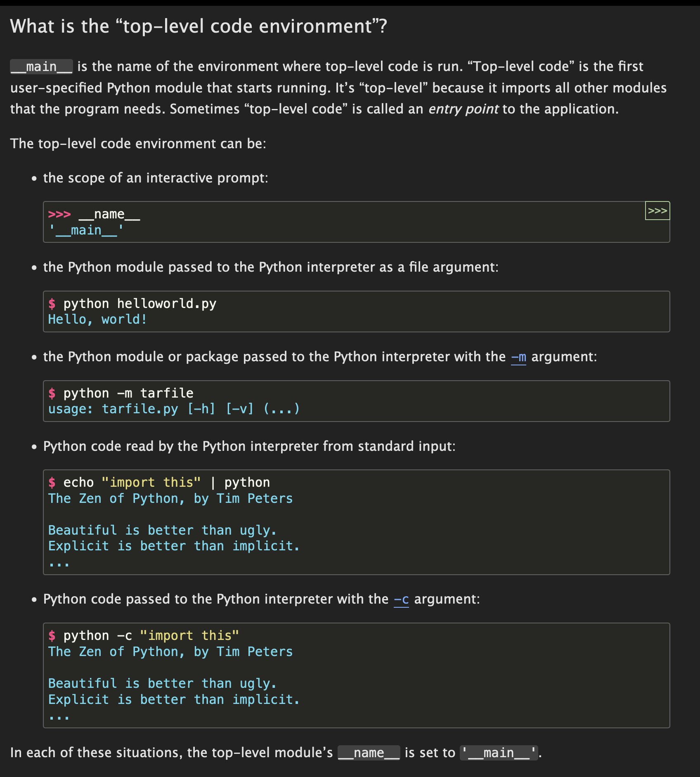Open the -m option link
This screenshot has width=700, height=777.
click(518, 357)
